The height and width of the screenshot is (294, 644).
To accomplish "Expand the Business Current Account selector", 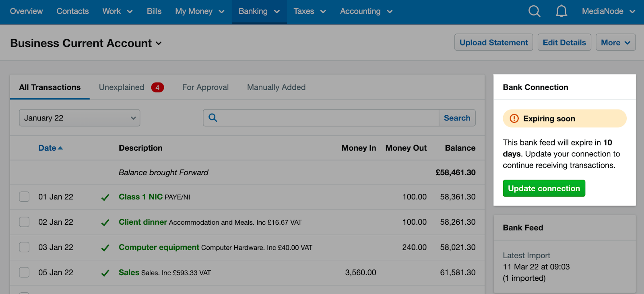I will click(86, 43).
